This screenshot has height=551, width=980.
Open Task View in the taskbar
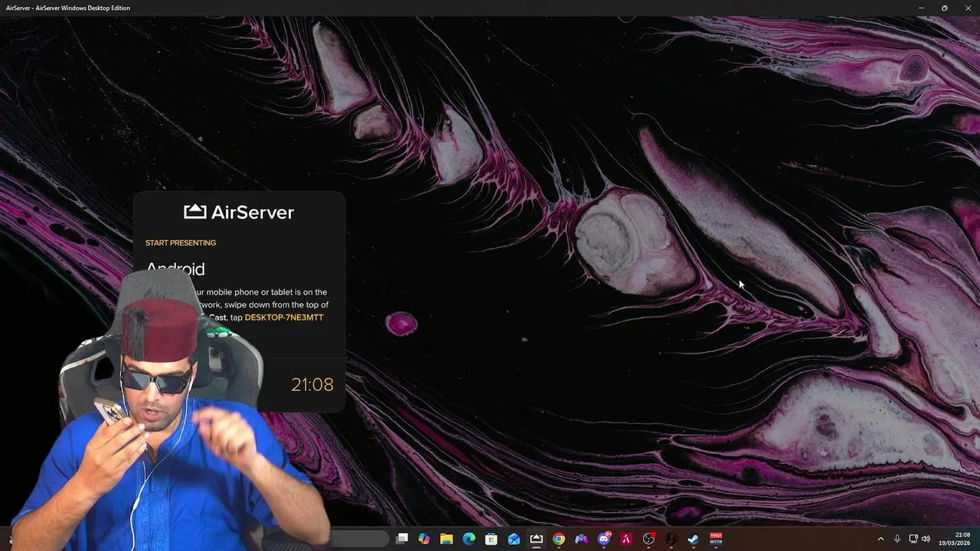coord(401,539)
